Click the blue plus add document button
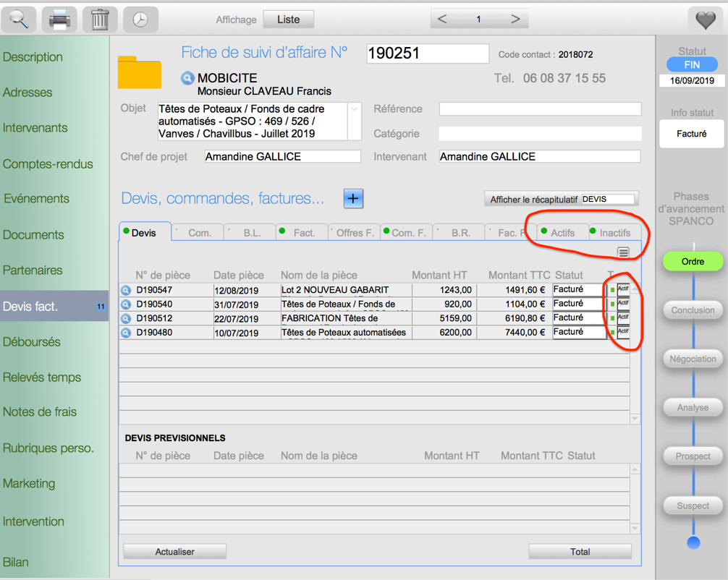 [x=353, y=198]
